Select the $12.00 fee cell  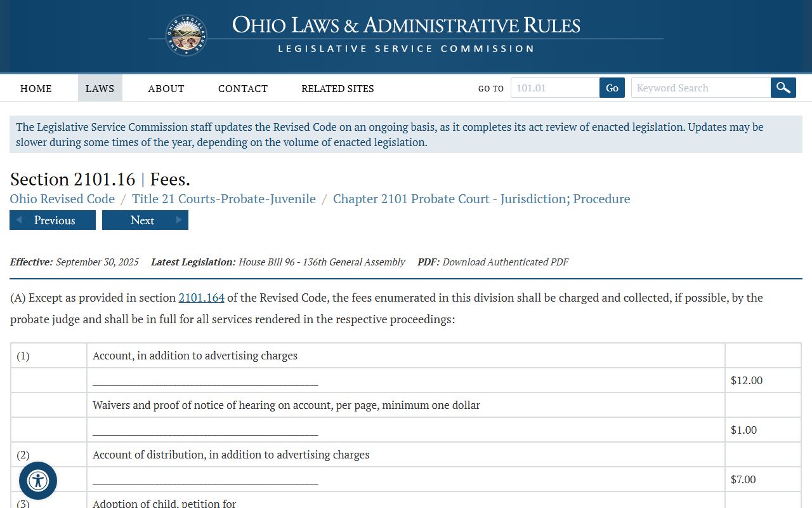(763, 380)
